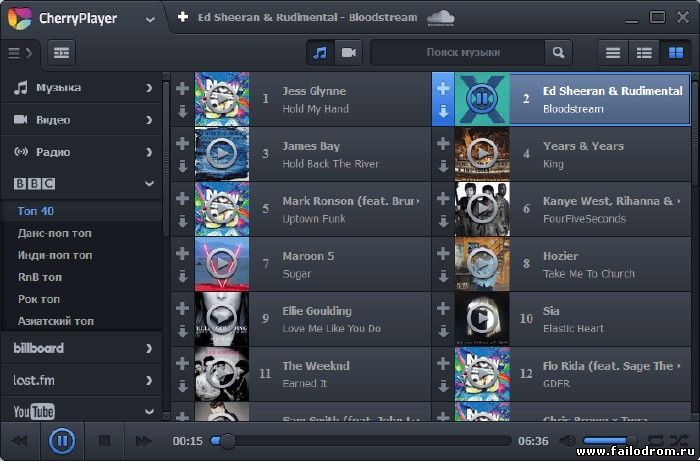Screen dimensions: 700x461
Task: Switch to video search mode
Action: click(348, 53)
